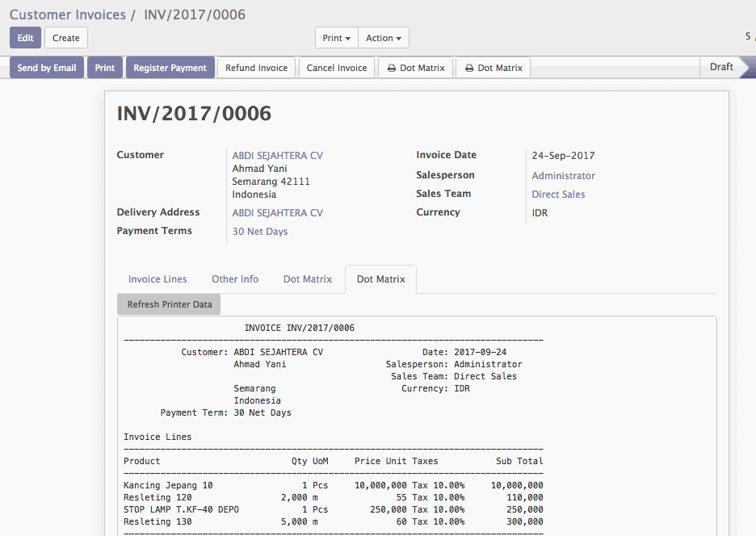756x536 pixels.
Task: Click 'Kancing Jepang 10' product line
Action: tap(168, 485)
